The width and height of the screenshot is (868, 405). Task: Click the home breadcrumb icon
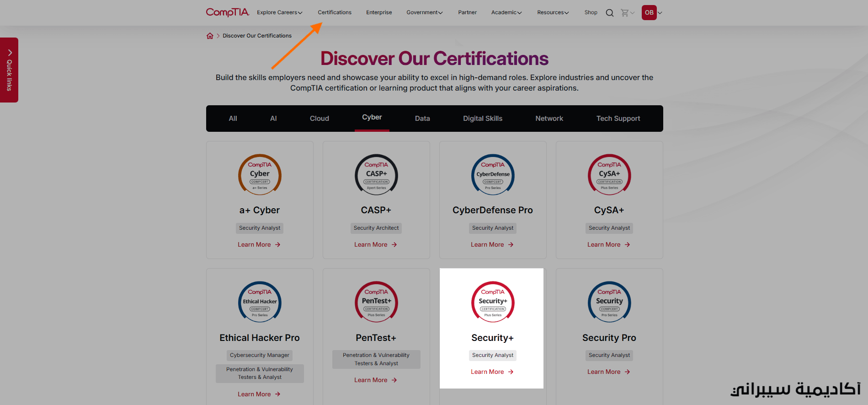pos(210,36)
